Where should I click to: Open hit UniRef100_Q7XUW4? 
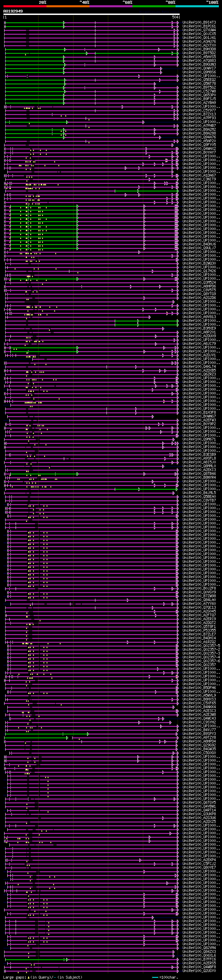(x=199, y=30)
